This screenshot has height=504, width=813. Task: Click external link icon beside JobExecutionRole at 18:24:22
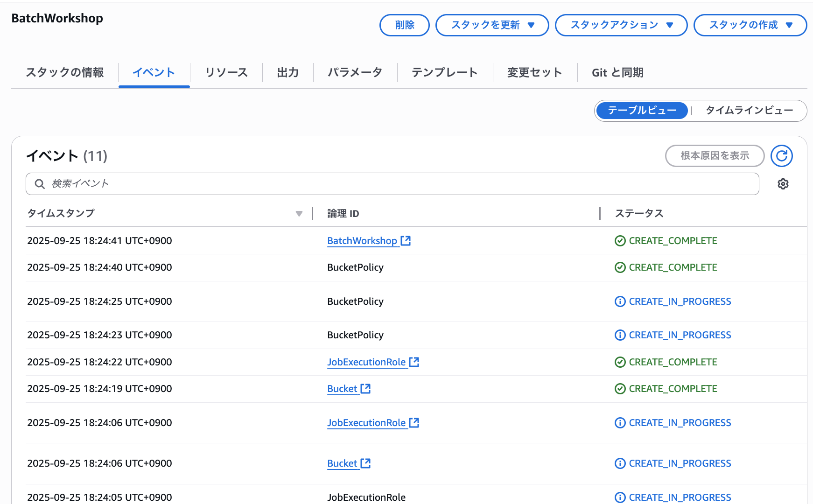[x=414, y=362]
